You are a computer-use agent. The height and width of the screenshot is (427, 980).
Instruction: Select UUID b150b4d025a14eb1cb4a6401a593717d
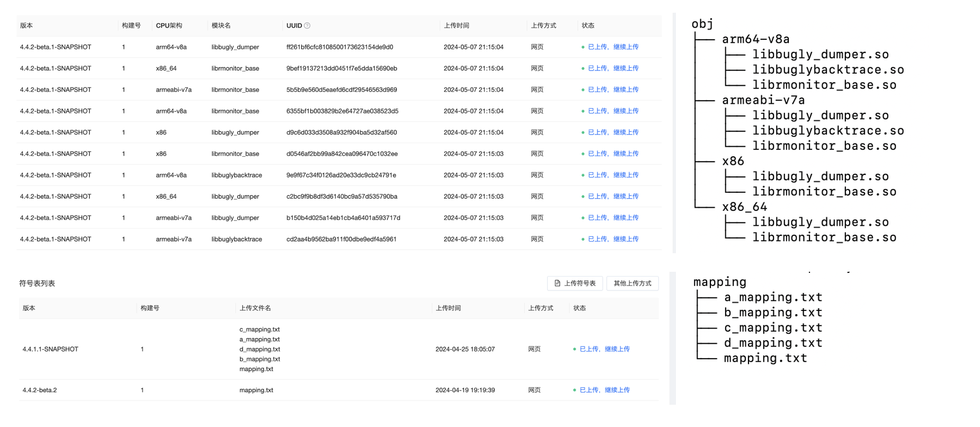[x=343, y=218]
